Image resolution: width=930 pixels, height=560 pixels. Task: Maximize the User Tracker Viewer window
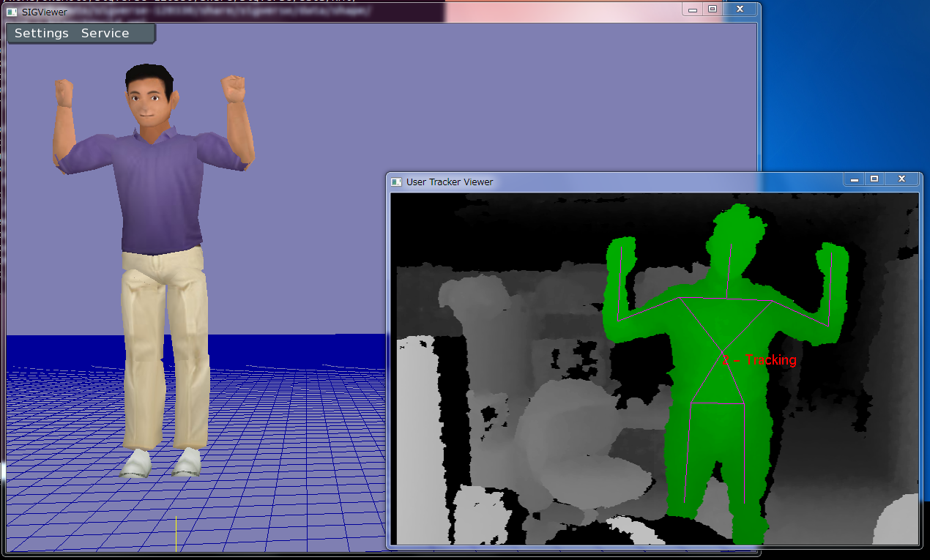874,179
